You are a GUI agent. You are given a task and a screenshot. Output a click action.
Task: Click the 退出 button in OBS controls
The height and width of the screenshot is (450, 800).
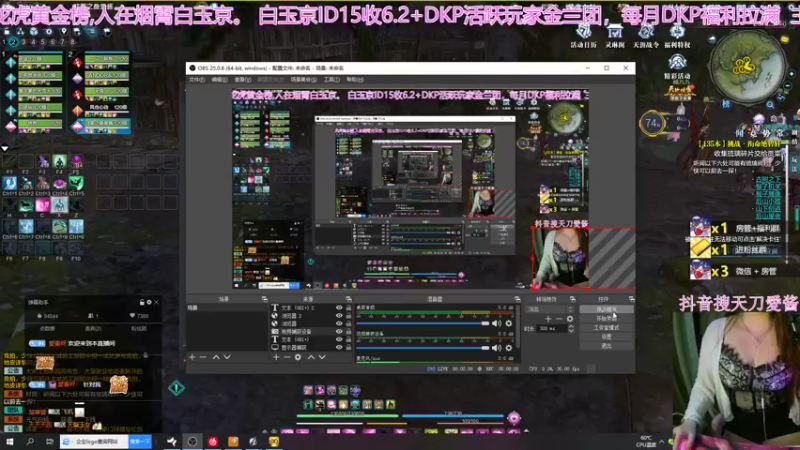click(607, 346)
